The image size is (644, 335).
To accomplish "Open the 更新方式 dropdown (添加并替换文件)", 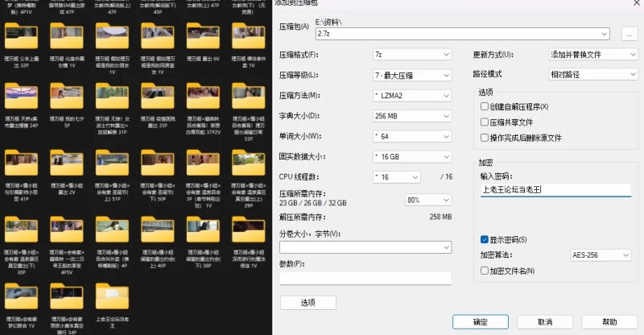I will [x=593, y=54].
